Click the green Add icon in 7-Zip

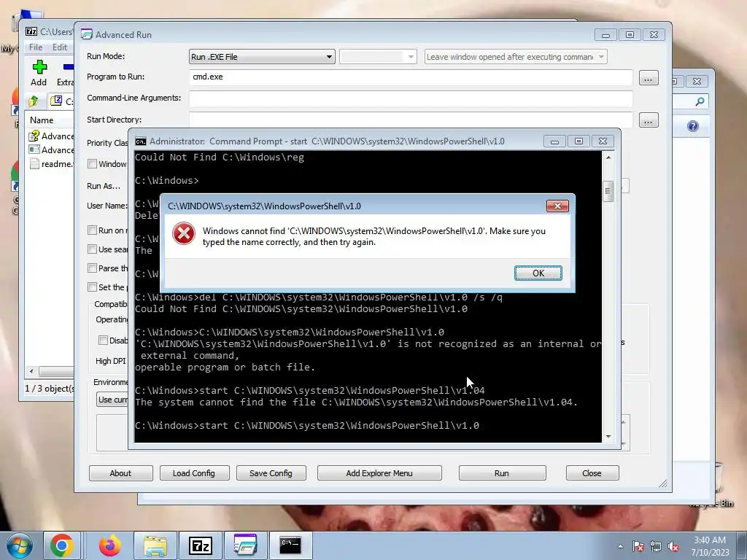click(39, 66)
